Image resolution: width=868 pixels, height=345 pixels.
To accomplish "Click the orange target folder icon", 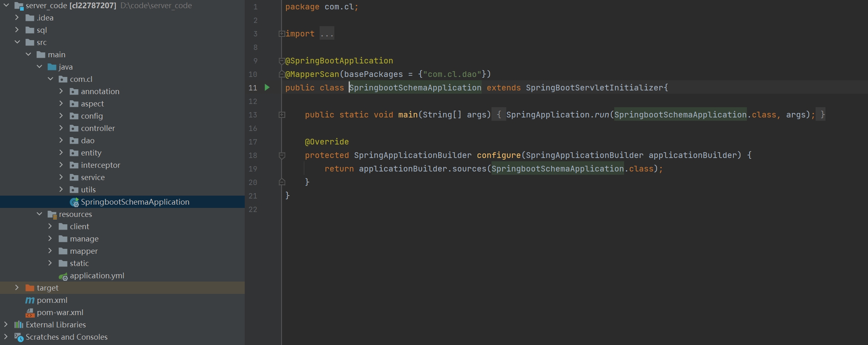I will point(30,288).
